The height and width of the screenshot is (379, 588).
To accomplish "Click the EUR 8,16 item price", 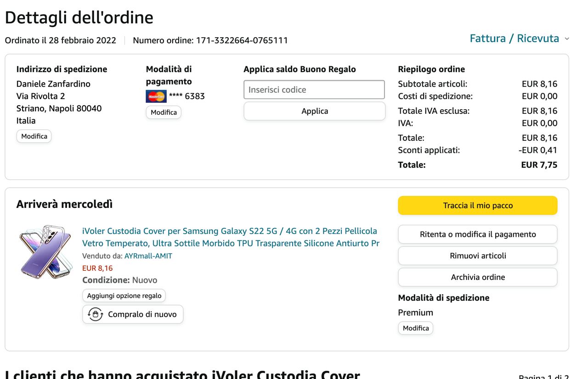I will pyautogui.click(x=97, y=268).
